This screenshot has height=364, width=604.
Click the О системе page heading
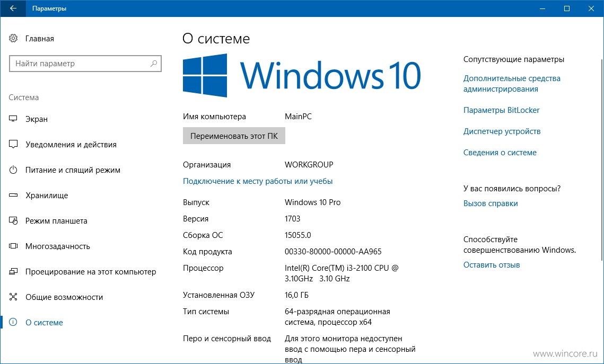pos(216,39)
